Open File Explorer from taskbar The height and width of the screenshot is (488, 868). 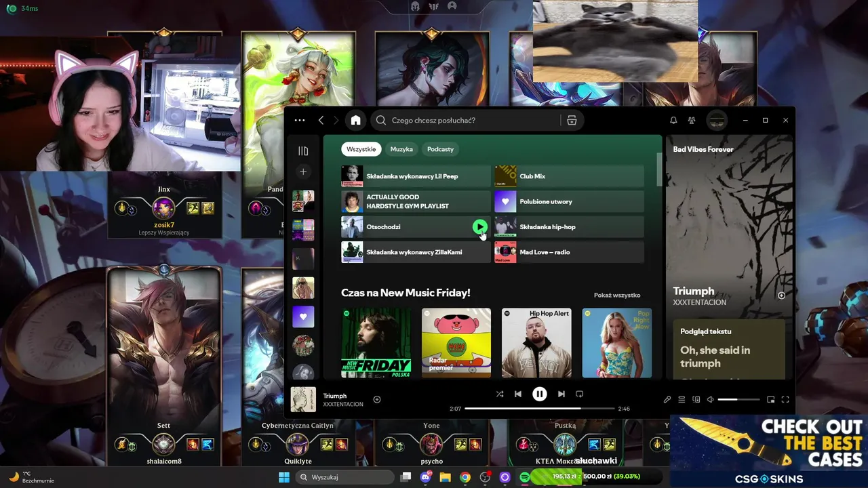[445, 477]
